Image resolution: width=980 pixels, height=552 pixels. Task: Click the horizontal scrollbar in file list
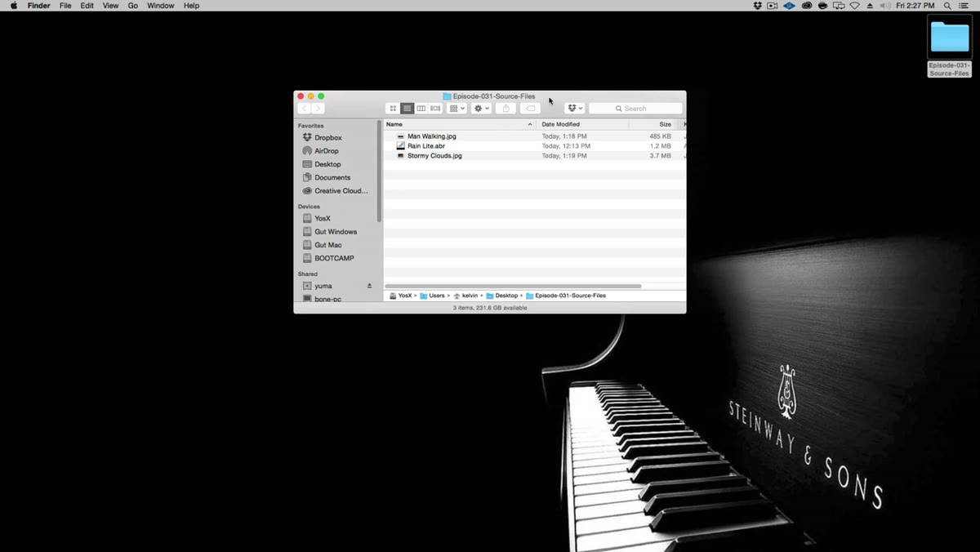(513, 287)
